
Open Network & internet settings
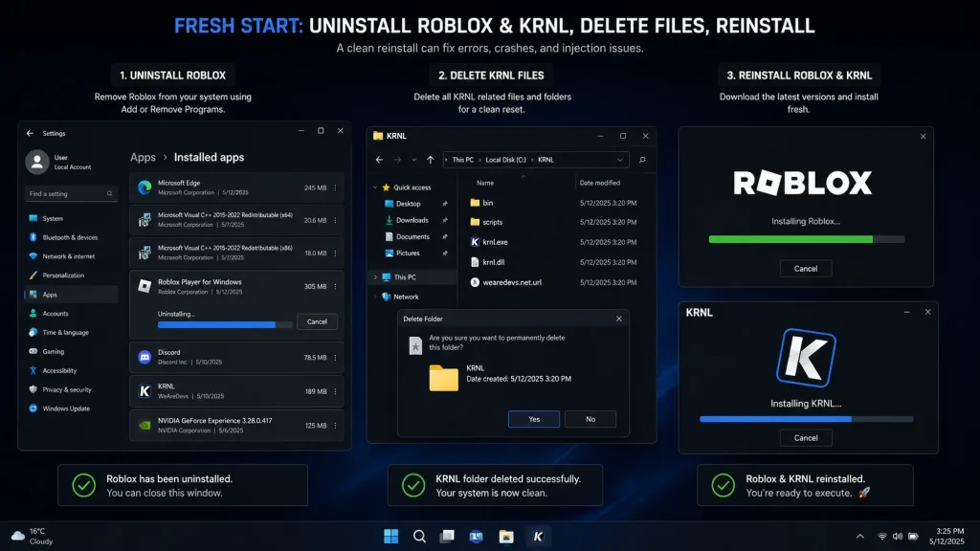(x=71, y=256)
